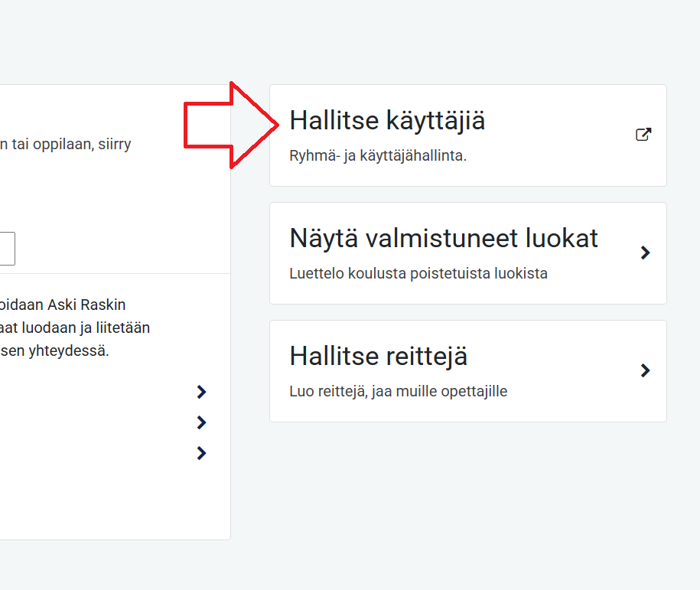Focus the partially visible text input field

pyautogui.click(x=7, y=249)
